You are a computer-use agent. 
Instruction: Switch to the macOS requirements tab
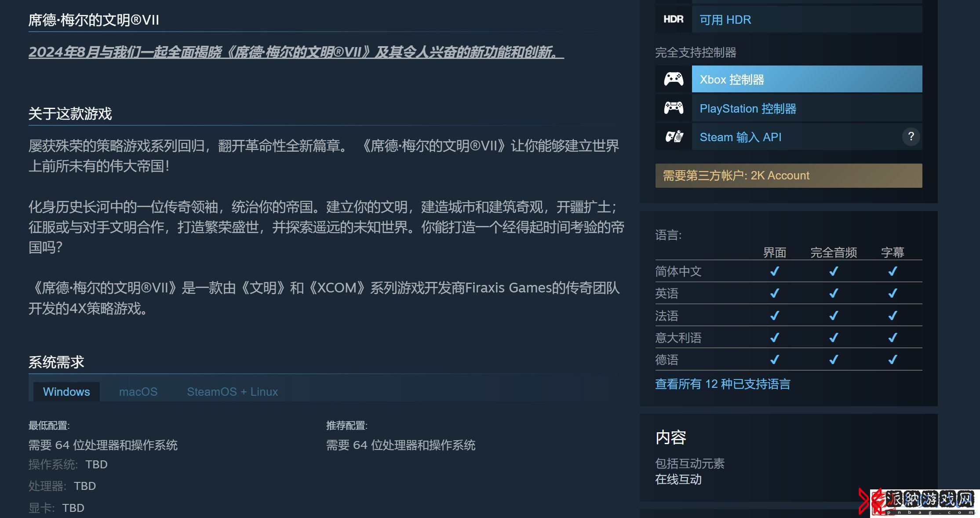click(x=138, y=391)
